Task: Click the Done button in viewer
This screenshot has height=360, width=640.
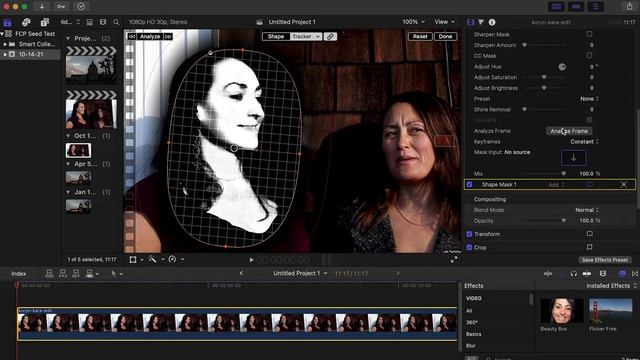Action: point(445,36)
